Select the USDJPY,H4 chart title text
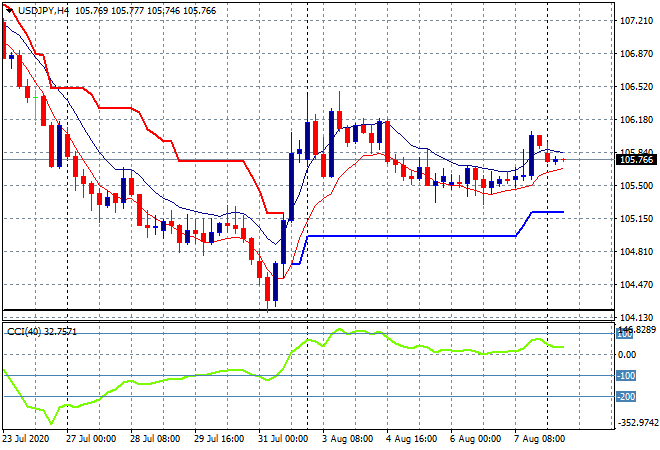This screenshot has width=660, height=450. [x=43, y=11]
